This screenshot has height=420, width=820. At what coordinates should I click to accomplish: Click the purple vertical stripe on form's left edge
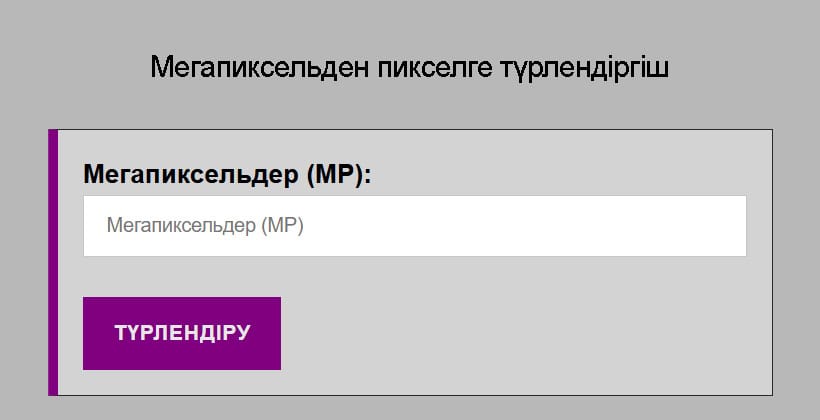tap(53, 262)
